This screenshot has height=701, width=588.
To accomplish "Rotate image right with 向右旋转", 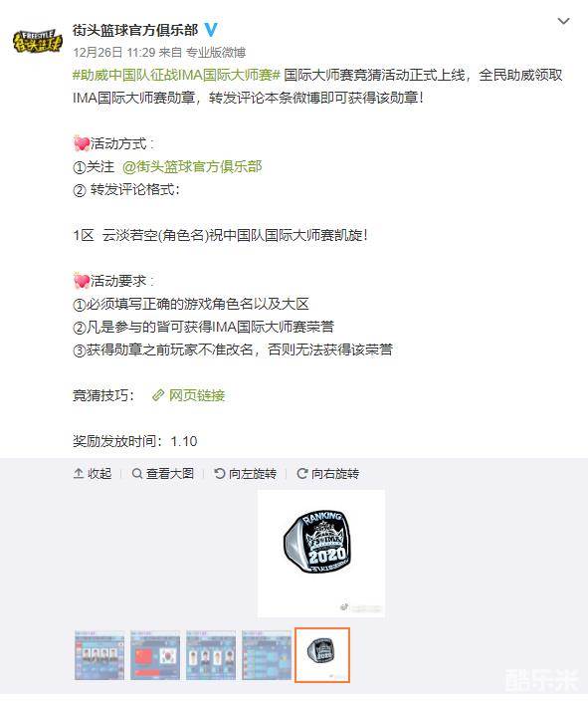I will coord(328,473).
